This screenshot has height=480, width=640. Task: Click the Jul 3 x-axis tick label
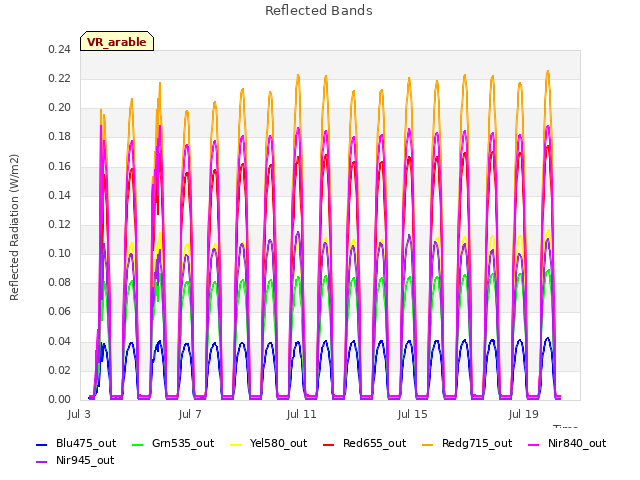click(79, 414)
